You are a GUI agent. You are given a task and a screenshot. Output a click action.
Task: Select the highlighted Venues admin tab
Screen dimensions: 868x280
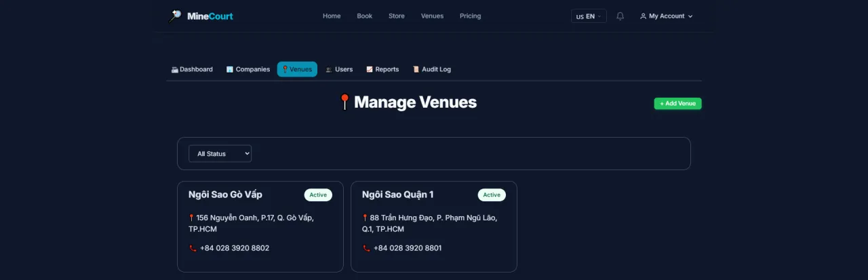[297, 69]
